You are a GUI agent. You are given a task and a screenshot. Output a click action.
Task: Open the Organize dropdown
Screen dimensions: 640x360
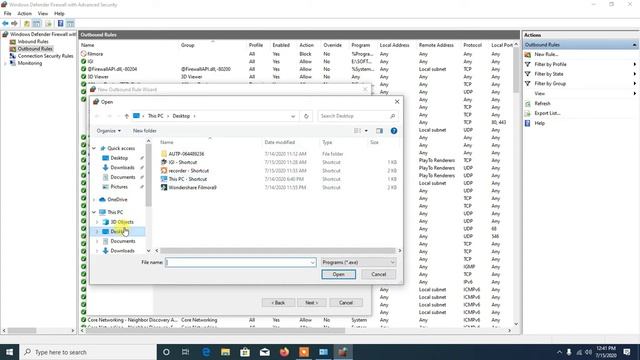pyautogui.click(x=109, y=131)
